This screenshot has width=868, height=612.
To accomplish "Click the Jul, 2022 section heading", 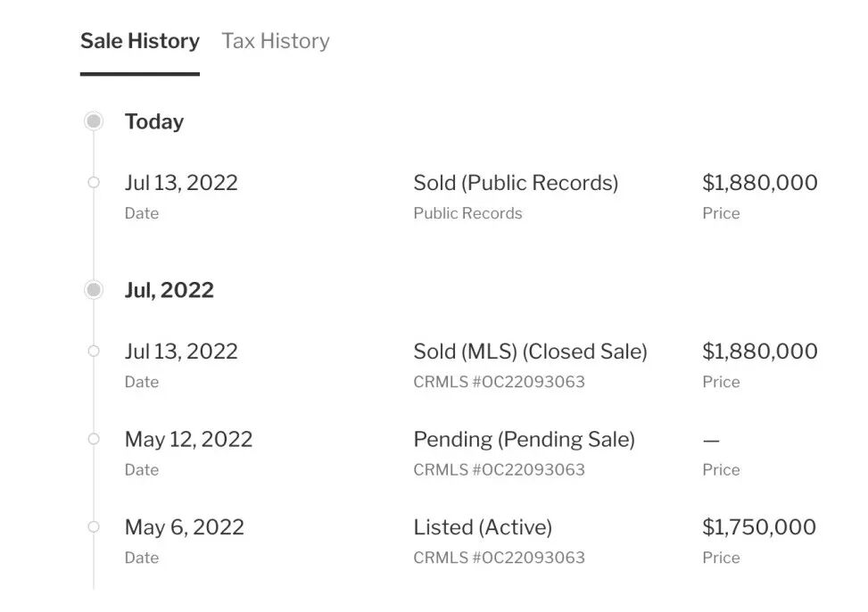I will click(x=169, y=290).
